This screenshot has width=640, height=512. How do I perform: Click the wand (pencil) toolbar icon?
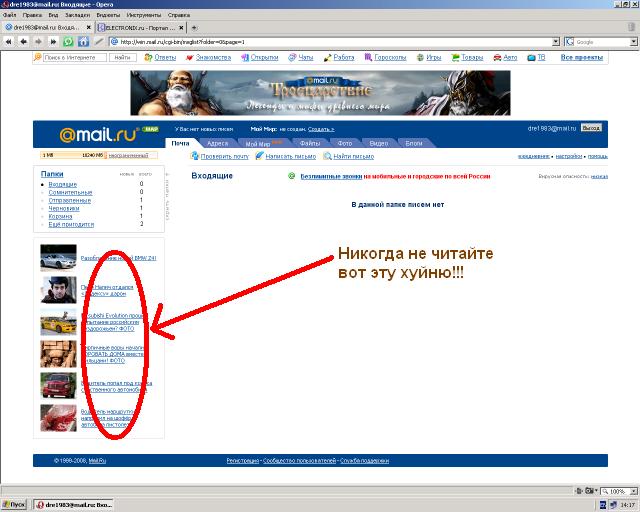coord(98,42)
